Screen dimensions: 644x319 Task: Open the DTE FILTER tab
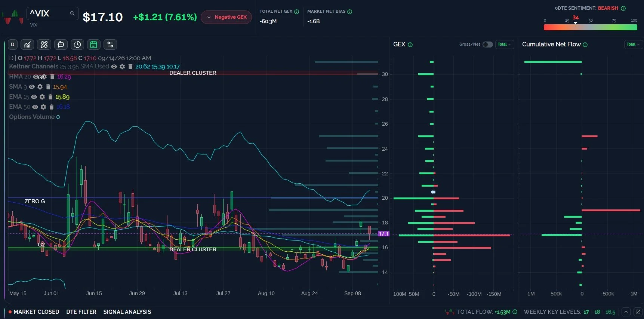[x=81, y=312]
